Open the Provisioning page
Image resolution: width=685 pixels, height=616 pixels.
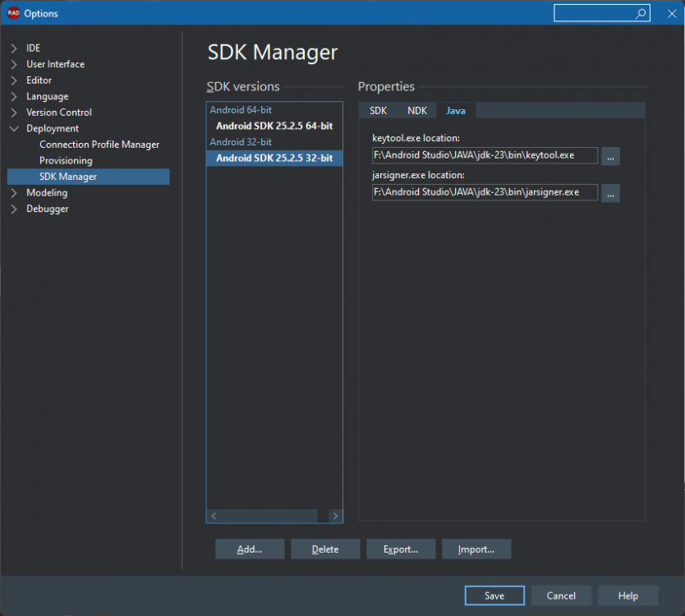click(x=66, y=161)
